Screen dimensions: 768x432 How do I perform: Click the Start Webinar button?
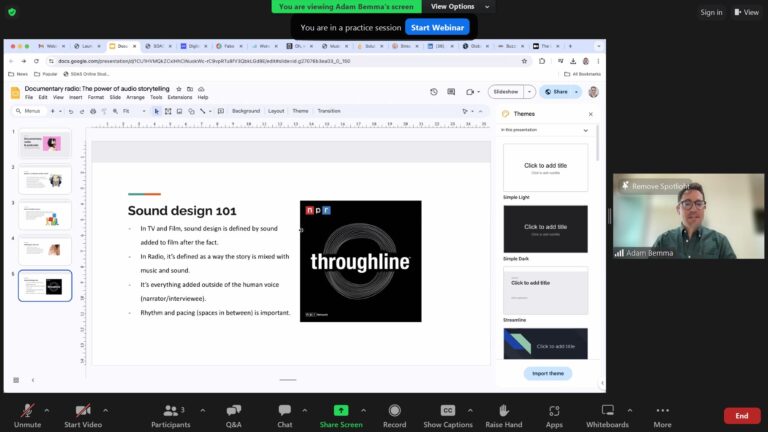click(x=437, y=27)
